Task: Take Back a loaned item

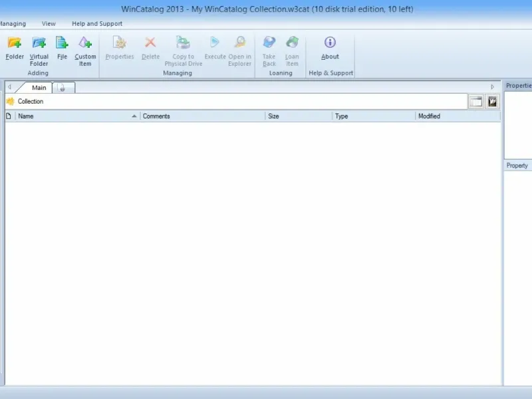Action: click(x=269, y=51)
